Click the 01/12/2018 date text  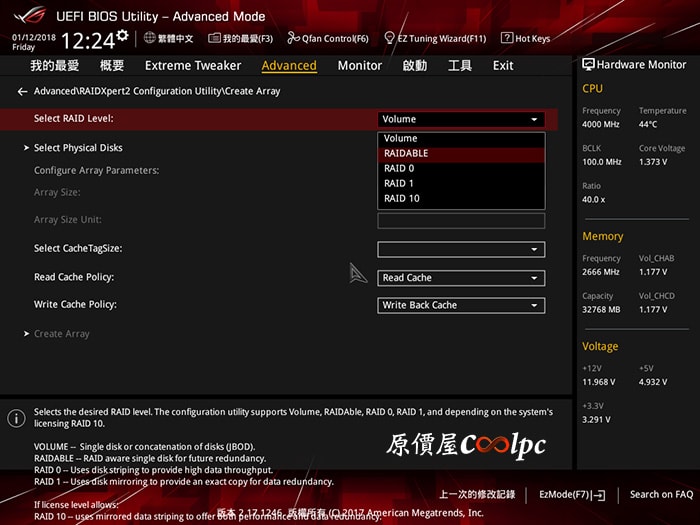34,37
